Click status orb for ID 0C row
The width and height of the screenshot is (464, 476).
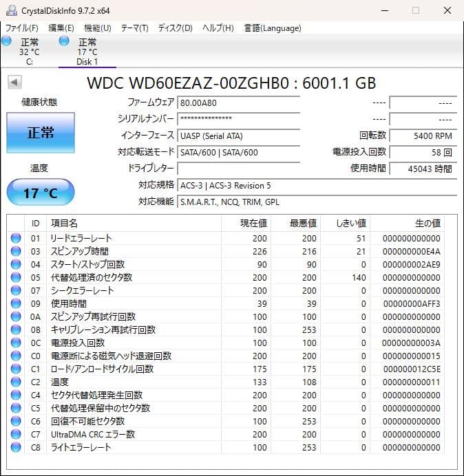[16, 343]
